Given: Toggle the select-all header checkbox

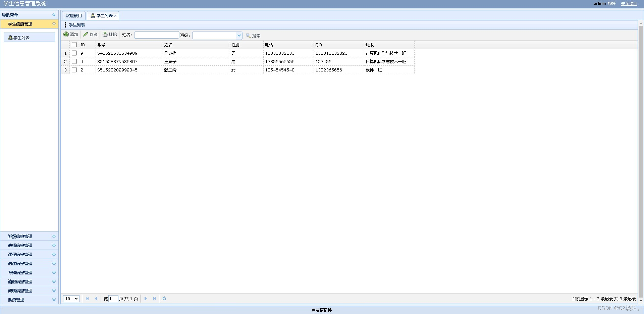Looking at the screenshot, I should click(x=74, y=45).
